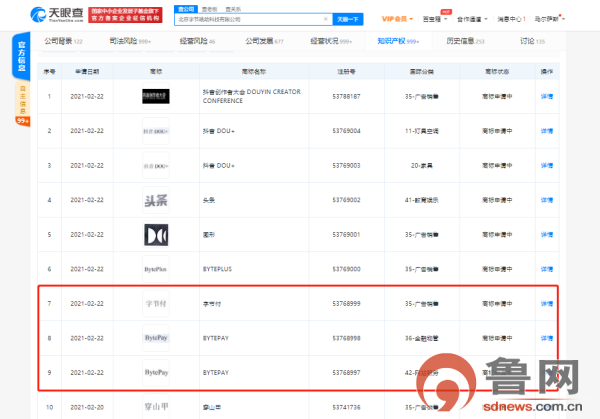
Task: Click the BytePlus trademark image
Action: coord(156,269)
